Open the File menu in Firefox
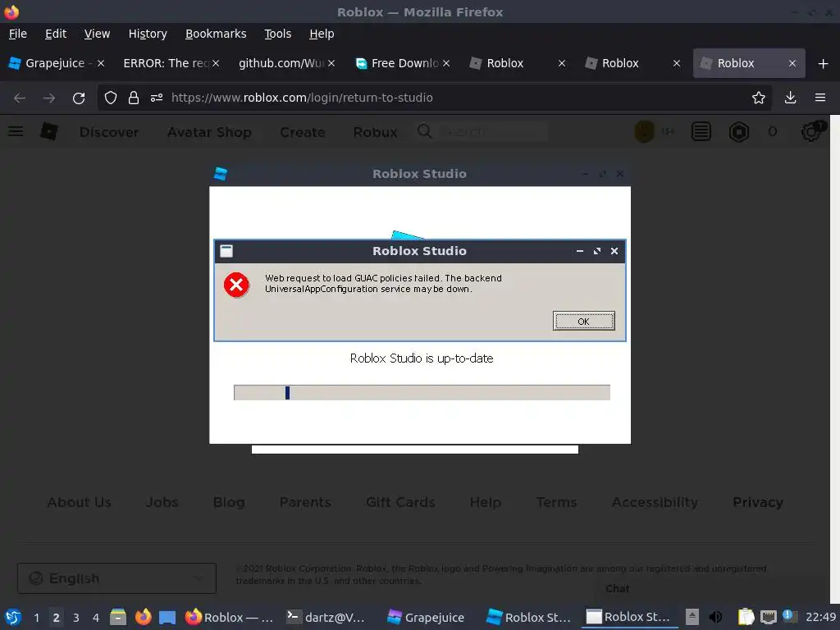840x630 pixels. pyautogui.click(x=18, y=34)
